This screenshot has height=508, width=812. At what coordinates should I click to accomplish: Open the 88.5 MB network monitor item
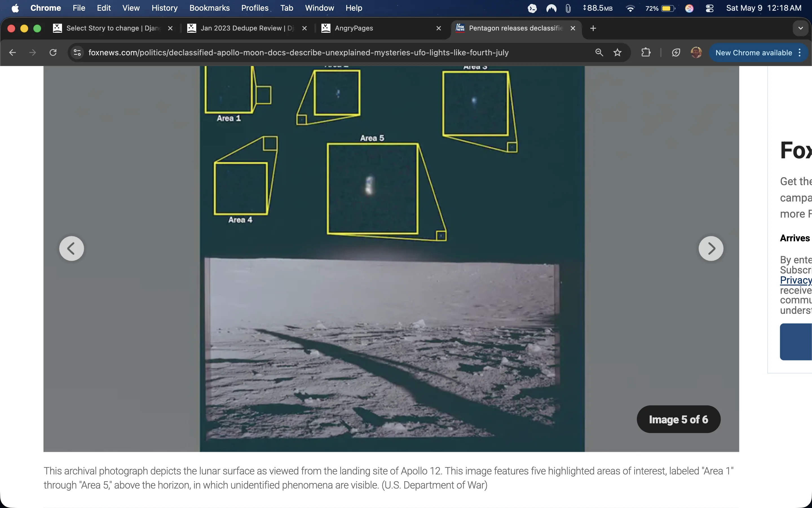point(597,8)
